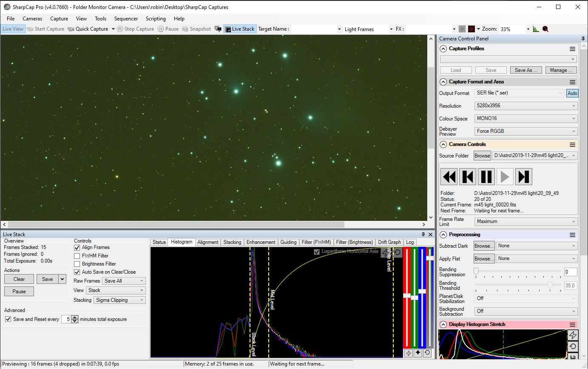Image resolution: width=588 pixels, height=369 pixels.
Task: Pause the folder monitor playback
Action: coord(486,177)
